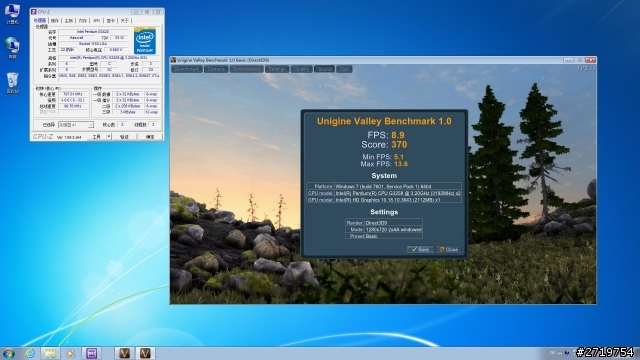Image resolution: width=640 pixels, height=360 pixels.
Task: Click the Min FPS 5.1 value
Action: (399, 157)
